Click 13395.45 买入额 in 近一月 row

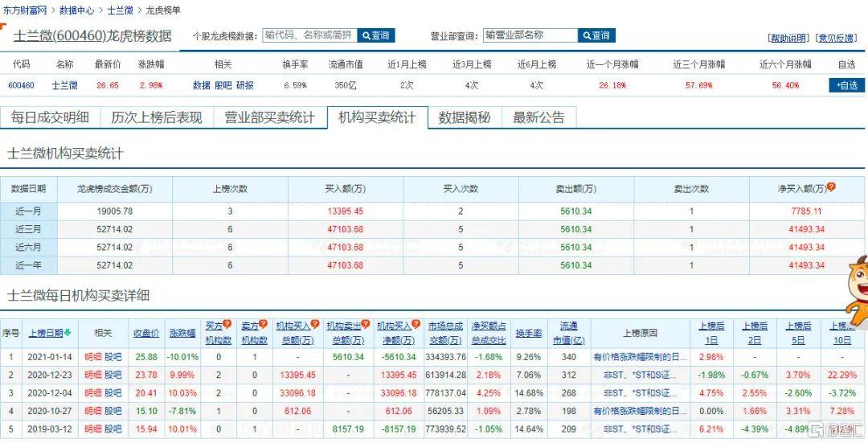pyautogui.click(x=345, y=211)
